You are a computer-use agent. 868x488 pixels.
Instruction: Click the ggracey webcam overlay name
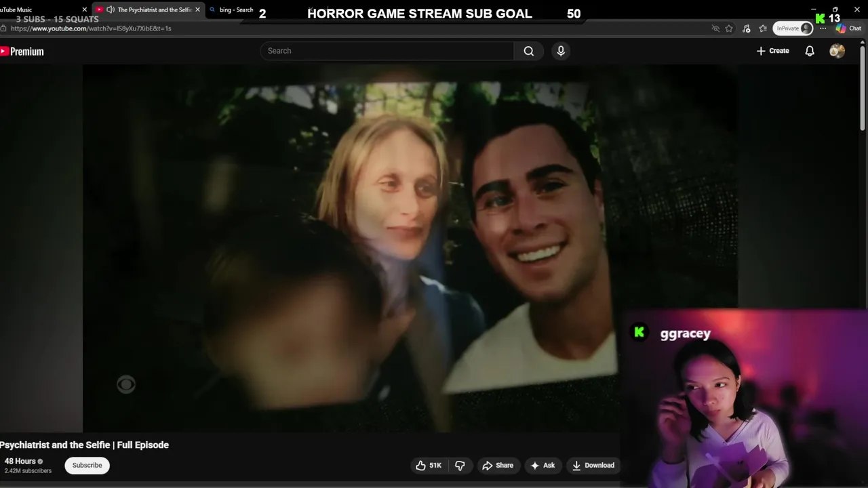(x=685, y=333)
